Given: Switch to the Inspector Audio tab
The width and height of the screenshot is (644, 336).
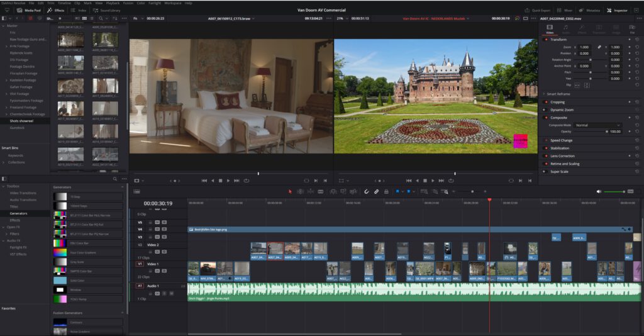Looking at the screenshot, I should (x=565, y=29).
